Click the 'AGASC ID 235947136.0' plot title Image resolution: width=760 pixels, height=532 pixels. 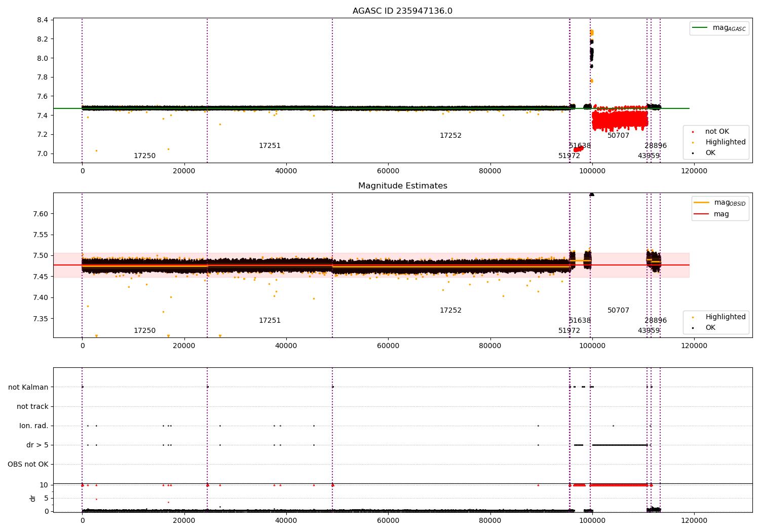pos(402,11)
